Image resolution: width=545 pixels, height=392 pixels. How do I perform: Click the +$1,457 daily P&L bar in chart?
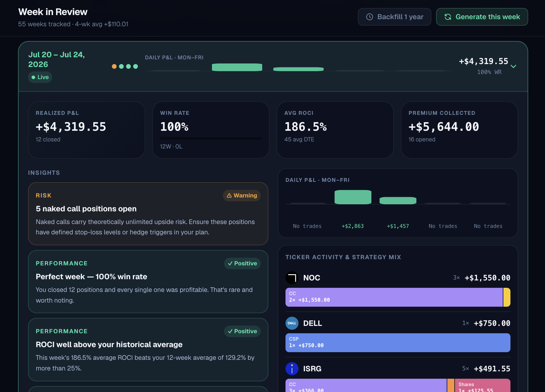point(398,201)
